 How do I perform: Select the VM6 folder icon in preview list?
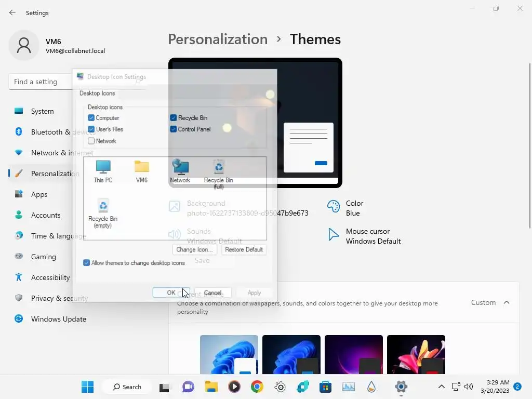pyautogui.click(x=142, y=171)
